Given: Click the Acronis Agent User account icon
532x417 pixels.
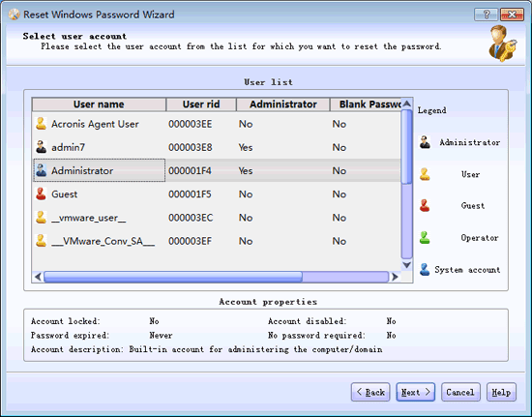Looking at the screenshot, I should (x=41, y=124).
